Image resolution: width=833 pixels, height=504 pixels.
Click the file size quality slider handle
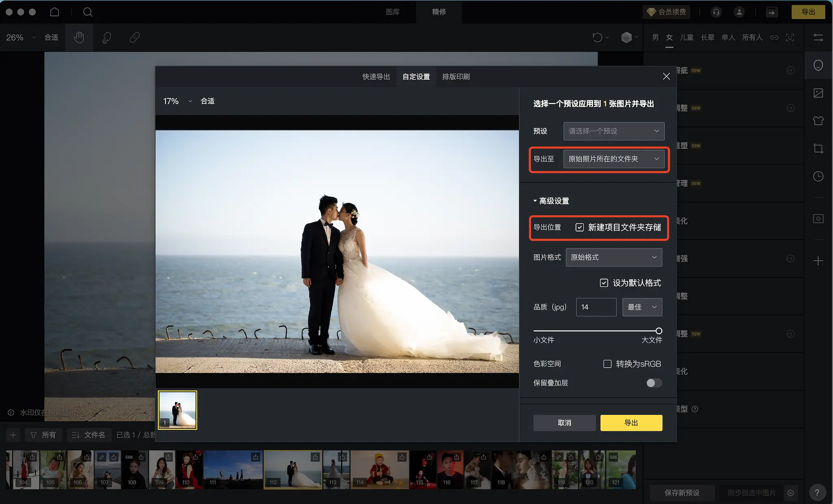(x=659, y=331)
